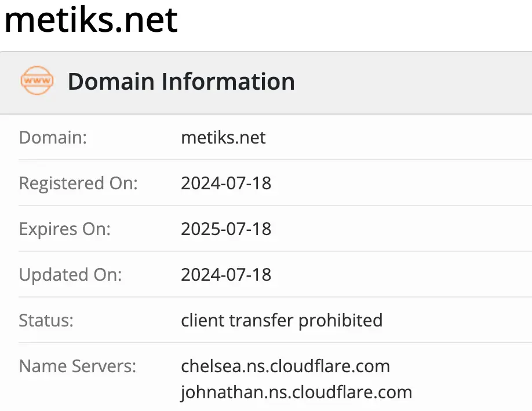The height and width of the screenshot is (411, 532).
Task: Click the Updated On label
Action: pyautogui.click(x=70, y=274)
